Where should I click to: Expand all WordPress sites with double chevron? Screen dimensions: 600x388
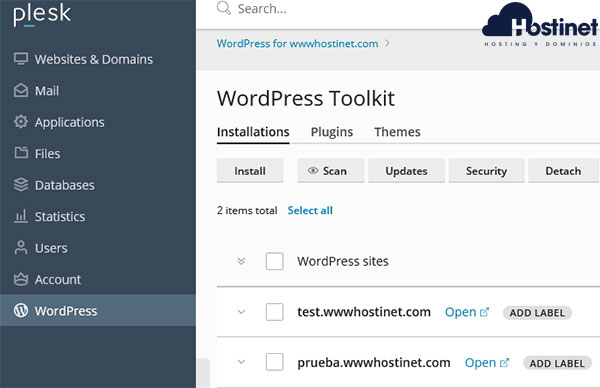tap(241, 261)
